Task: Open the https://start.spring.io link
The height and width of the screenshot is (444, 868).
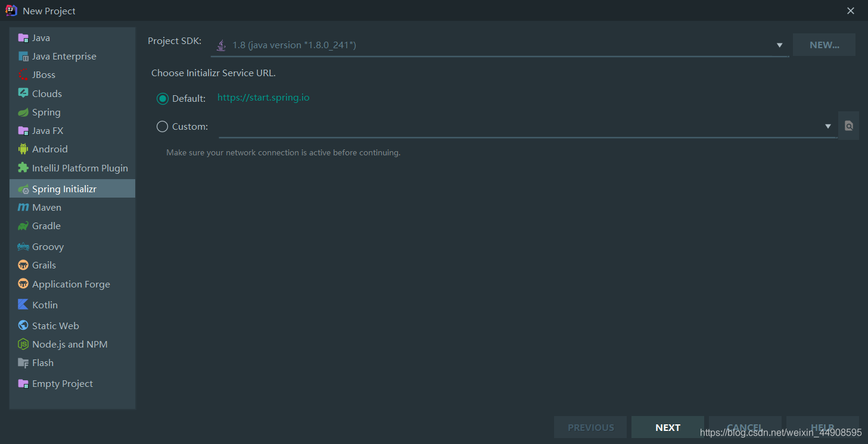Action: click(263, 98)
